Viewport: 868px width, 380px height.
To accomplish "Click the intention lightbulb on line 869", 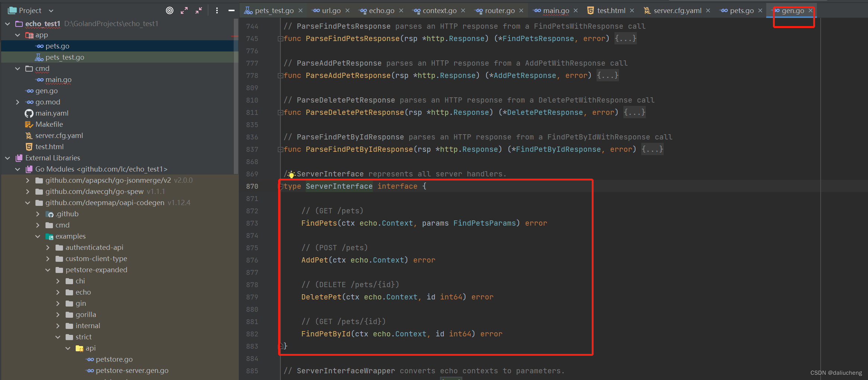I will 291,174.
